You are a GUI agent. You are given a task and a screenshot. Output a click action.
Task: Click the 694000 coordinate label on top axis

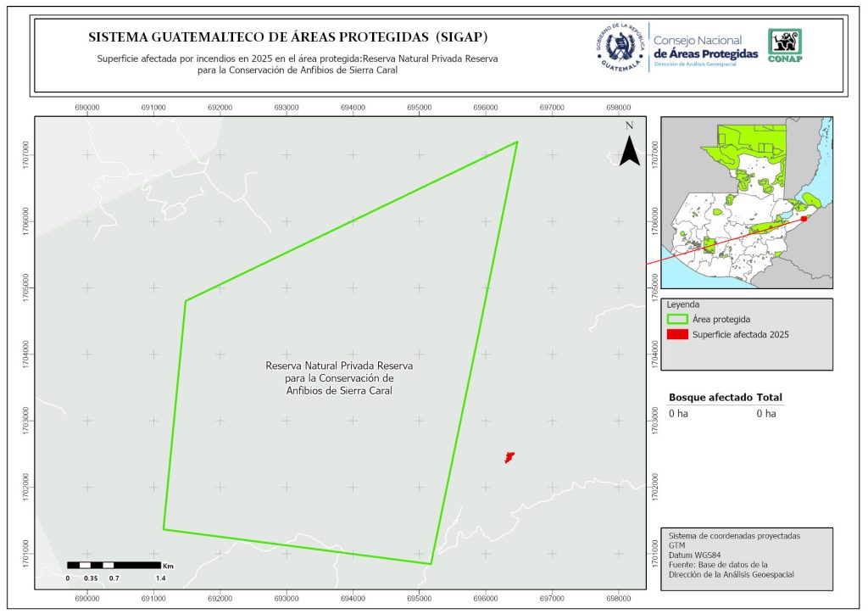point(353,108)
